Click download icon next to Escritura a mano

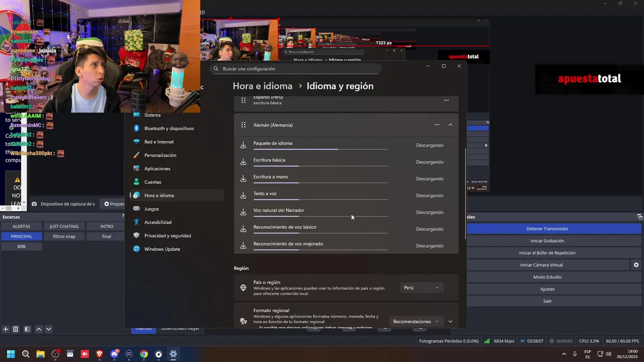243,178
